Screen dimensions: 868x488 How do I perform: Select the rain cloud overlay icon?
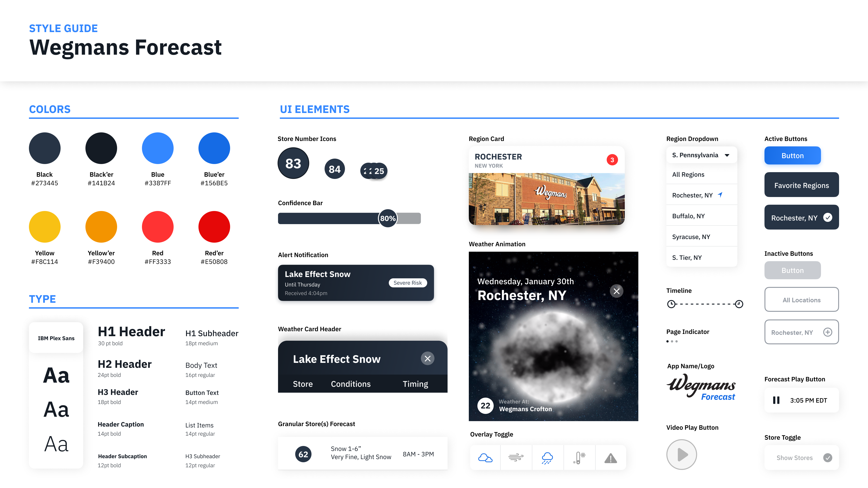547,458
